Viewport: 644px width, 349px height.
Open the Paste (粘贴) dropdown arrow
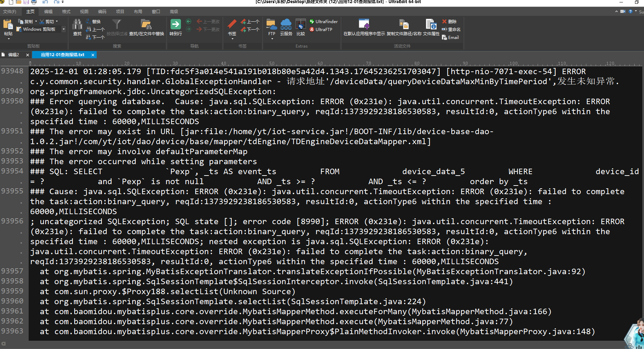[x=8, y=39]
